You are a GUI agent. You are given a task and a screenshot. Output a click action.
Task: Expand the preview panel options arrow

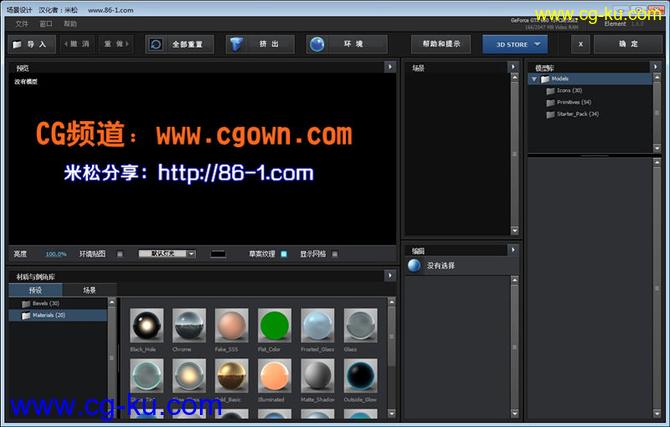tap(390, 67)
